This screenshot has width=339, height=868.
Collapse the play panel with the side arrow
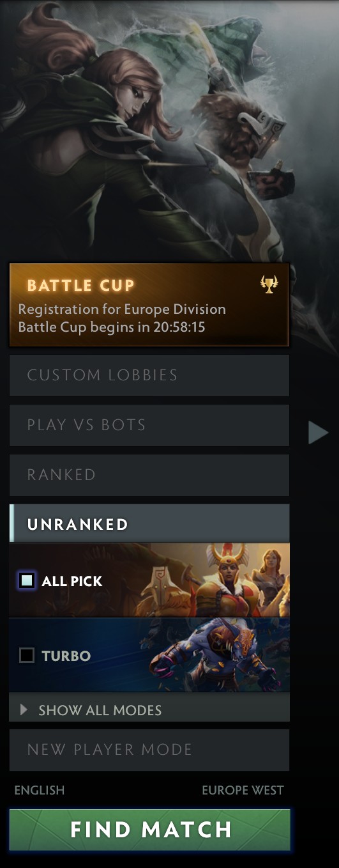click(318, 433)
